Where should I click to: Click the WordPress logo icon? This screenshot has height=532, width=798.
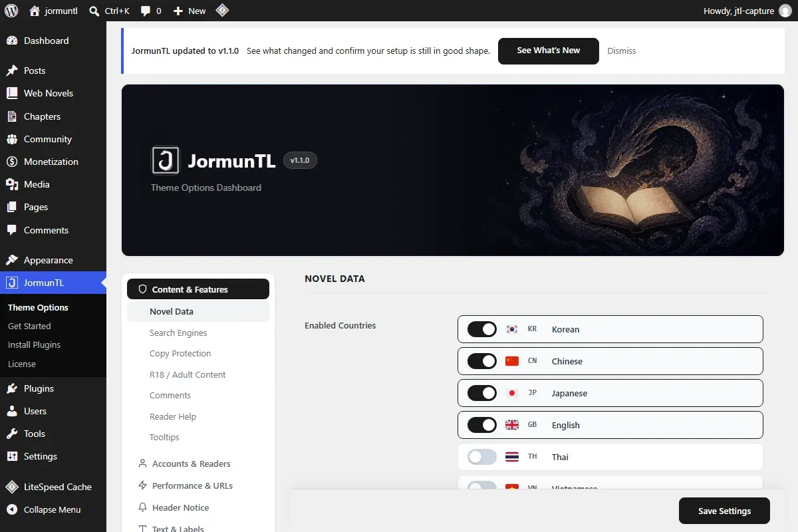coord(13,11)
